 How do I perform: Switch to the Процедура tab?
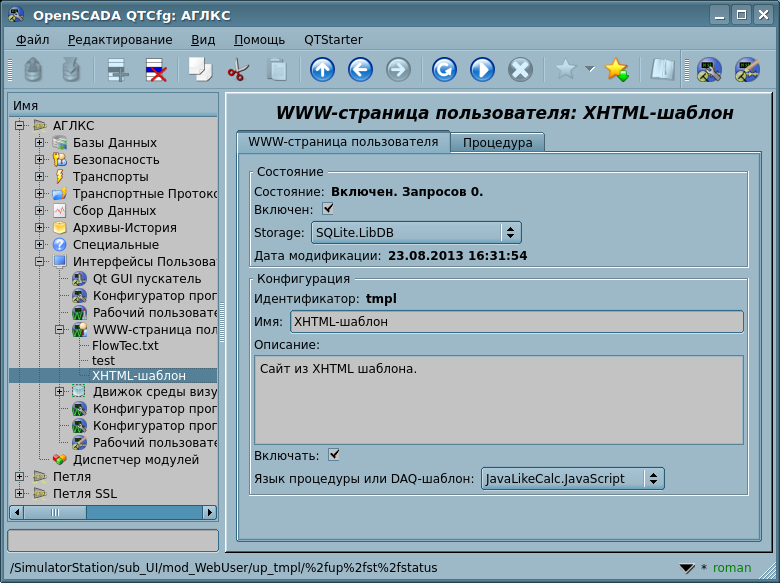click(x=497, y=143)
